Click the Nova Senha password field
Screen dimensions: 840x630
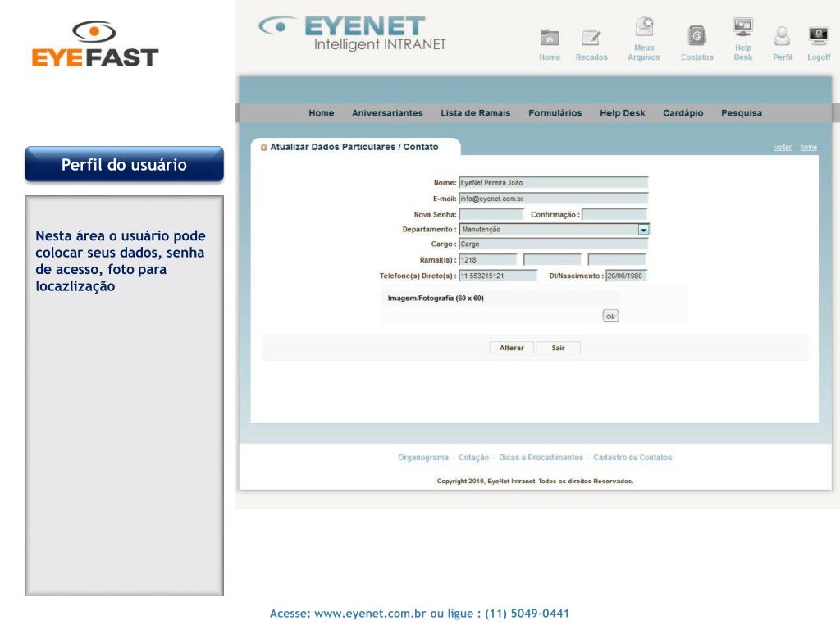[491, 214]
